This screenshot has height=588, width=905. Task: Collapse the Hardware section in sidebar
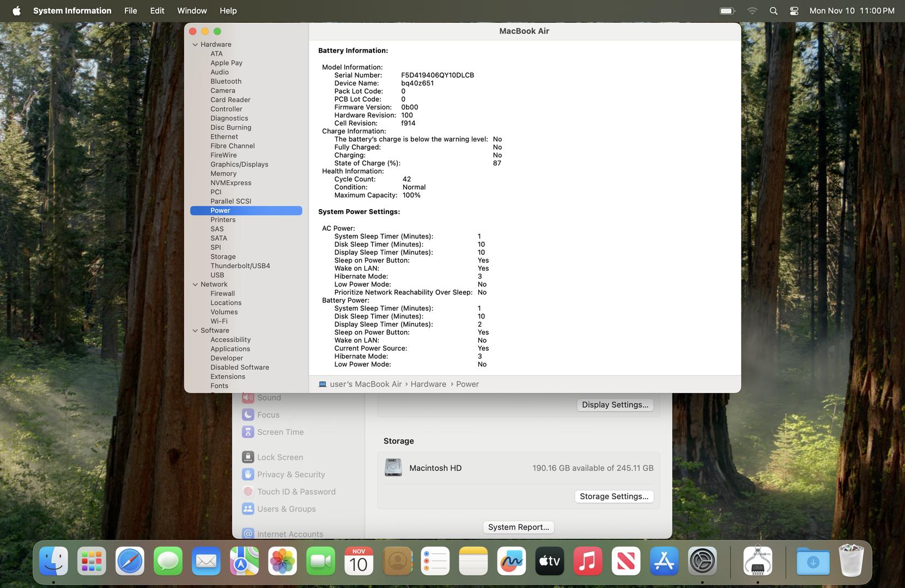[x=195, y=45]
